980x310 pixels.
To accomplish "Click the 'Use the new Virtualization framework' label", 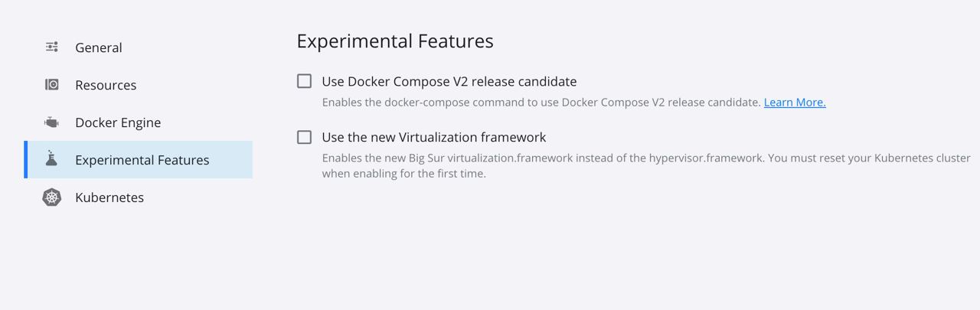I will [x=434, y=137].
